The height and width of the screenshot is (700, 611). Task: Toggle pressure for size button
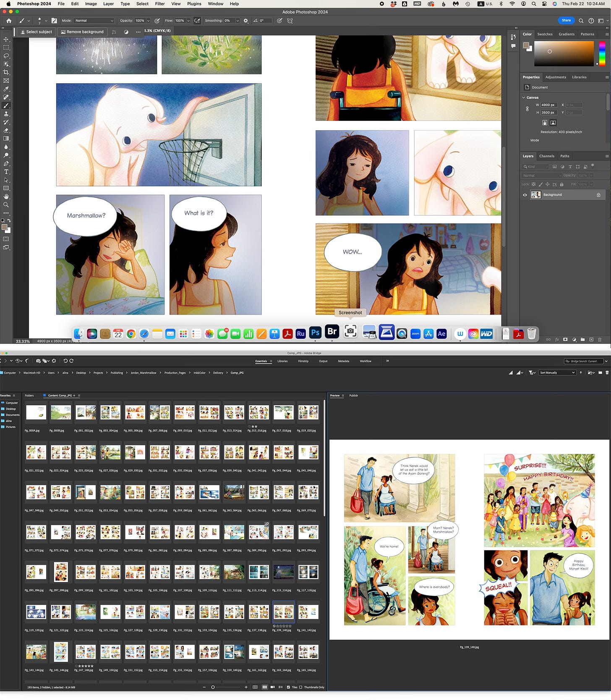pos(279,21)
